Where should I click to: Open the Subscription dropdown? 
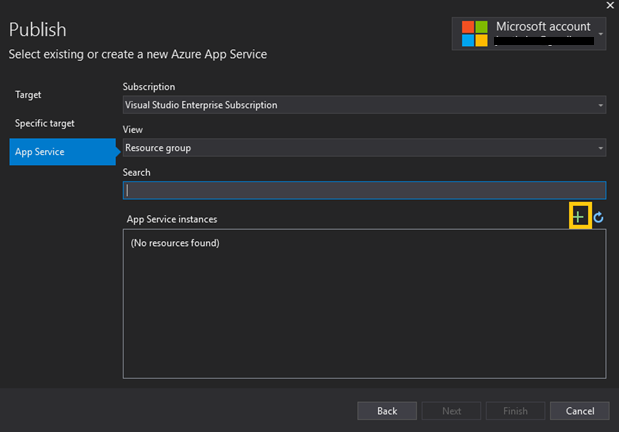coord(364,104)
